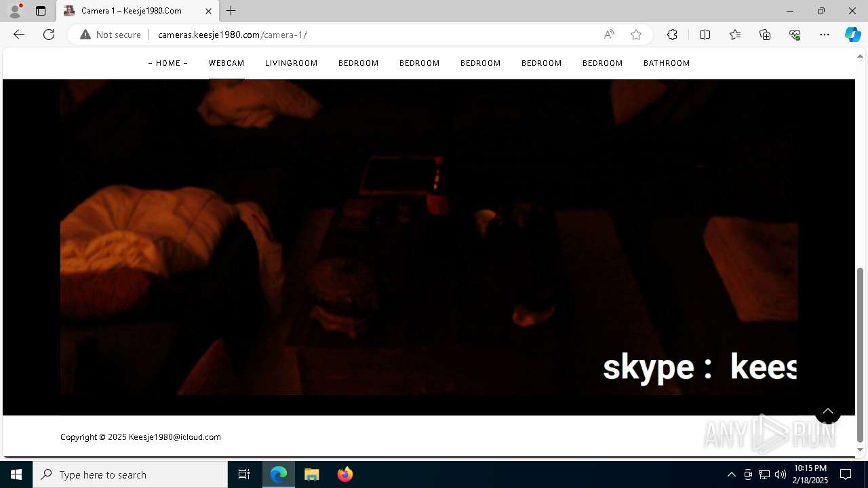The image size is (868, 488).
Task: View the Not secure site information
Action: pos(111,35)
